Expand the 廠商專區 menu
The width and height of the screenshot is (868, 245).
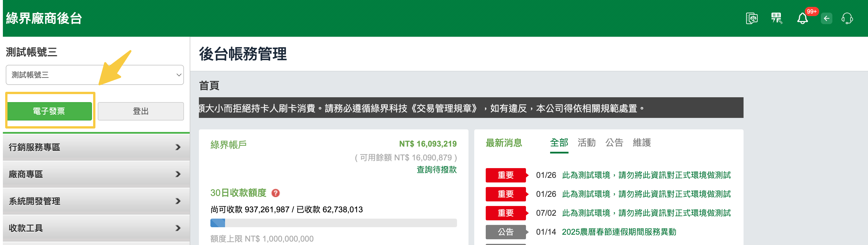(96, 174)
